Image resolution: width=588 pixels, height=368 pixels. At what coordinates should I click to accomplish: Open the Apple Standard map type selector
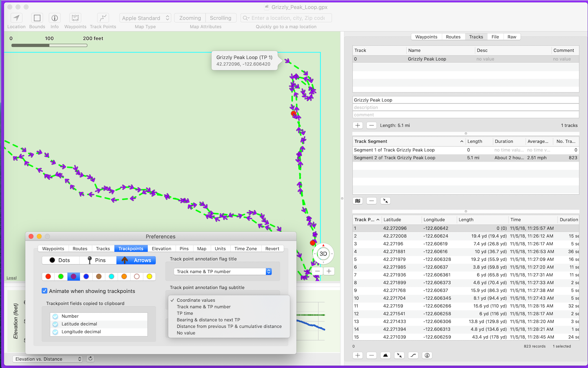click(145, 18)
